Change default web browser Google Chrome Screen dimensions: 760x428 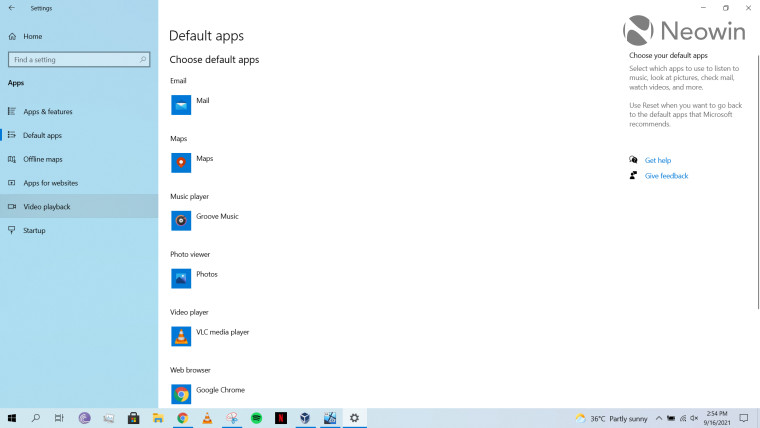[220, 390]
